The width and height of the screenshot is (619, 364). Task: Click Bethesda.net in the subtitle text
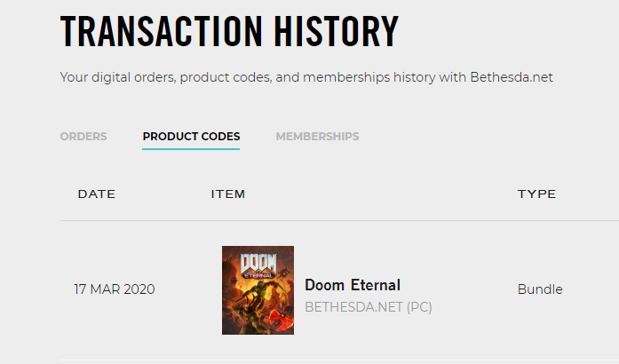click(x=502, y=77)
